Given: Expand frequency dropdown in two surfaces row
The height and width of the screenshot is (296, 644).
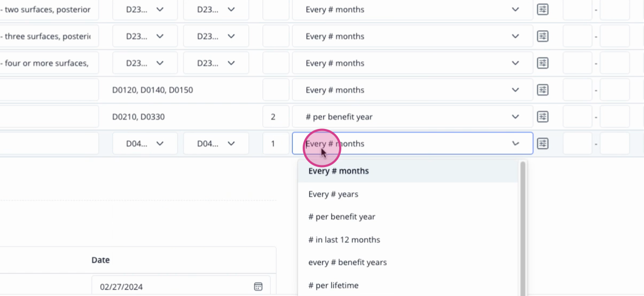Looking at the screenshot, I should click(x=413, y=9).
